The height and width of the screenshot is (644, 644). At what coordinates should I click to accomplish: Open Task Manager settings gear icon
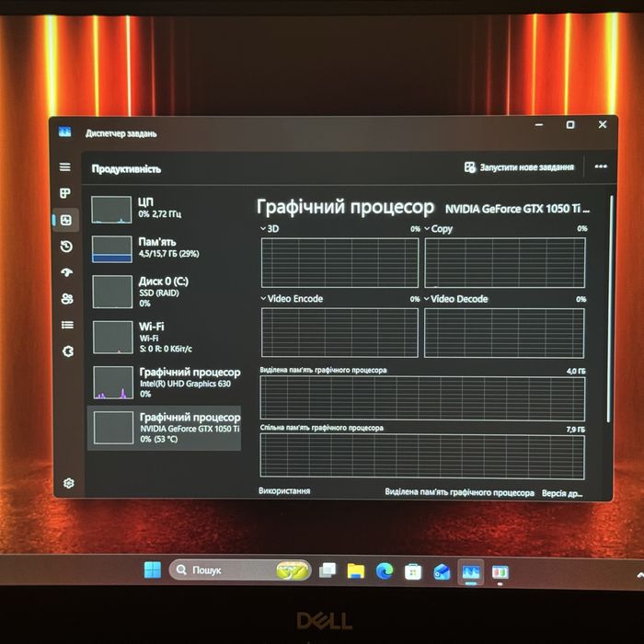pos(69,483)
